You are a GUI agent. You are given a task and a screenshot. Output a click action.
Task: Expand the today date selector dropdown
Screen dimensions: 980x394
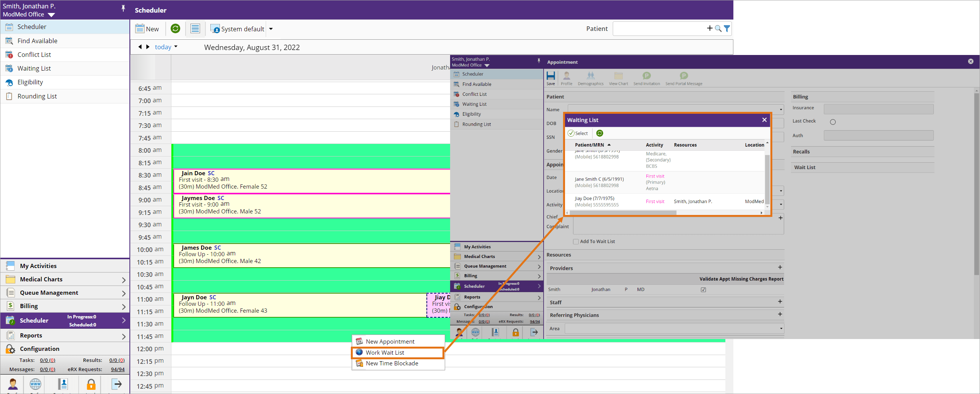(176, 47)
